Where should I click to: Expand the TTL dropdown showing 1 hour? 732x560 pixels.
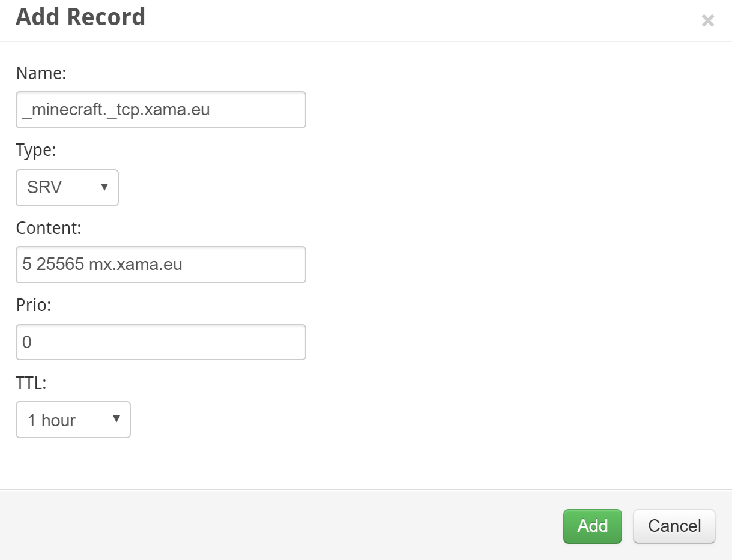click(x=66, y=420)
